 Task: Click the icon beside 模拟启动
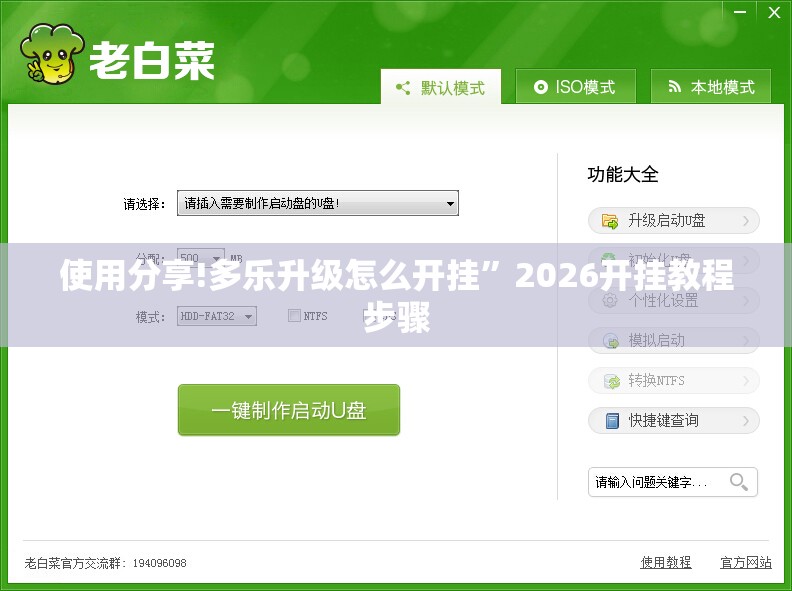point(611,341)
